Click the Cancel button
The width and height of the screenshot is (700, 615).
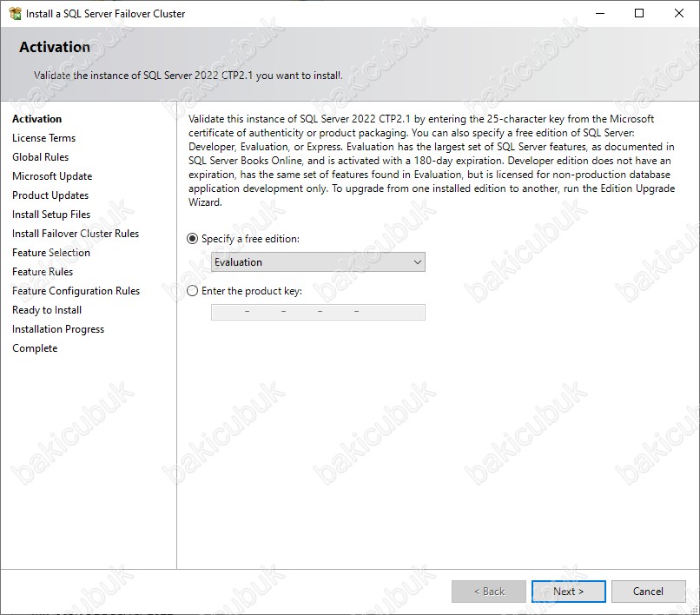(x=648, y=592)
